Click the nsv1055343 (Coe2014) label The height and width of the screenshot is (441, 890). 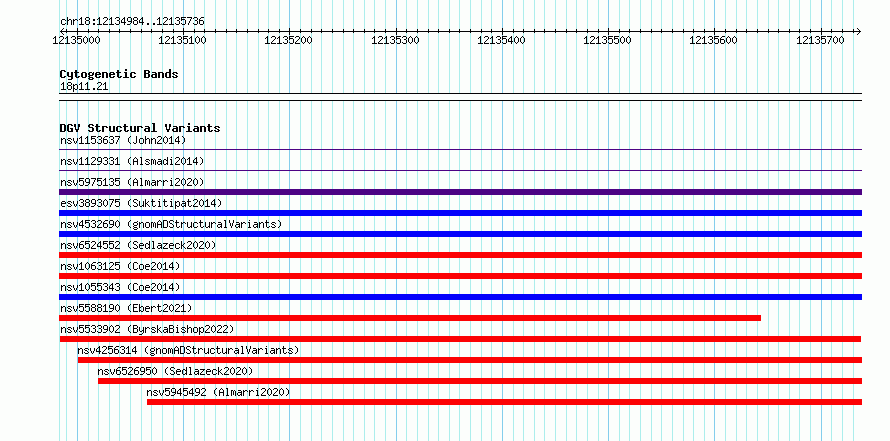tap(120, 287)
